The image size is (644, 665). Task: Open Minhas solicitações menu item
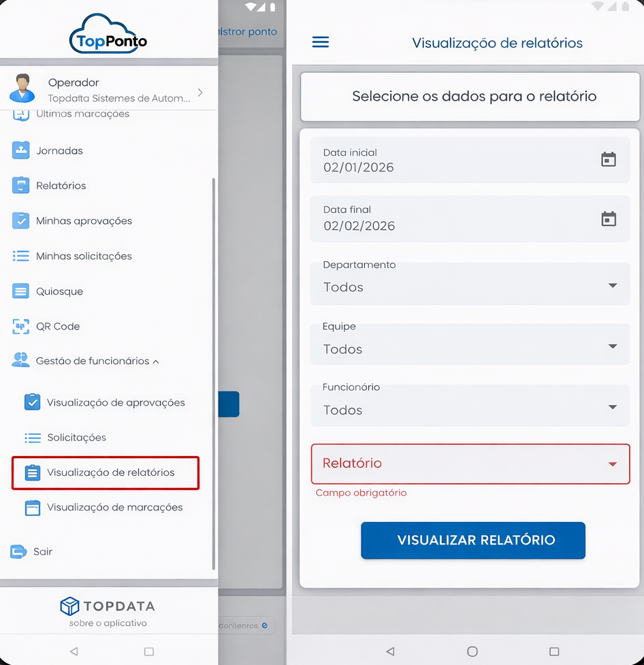(x=84, y=257)
